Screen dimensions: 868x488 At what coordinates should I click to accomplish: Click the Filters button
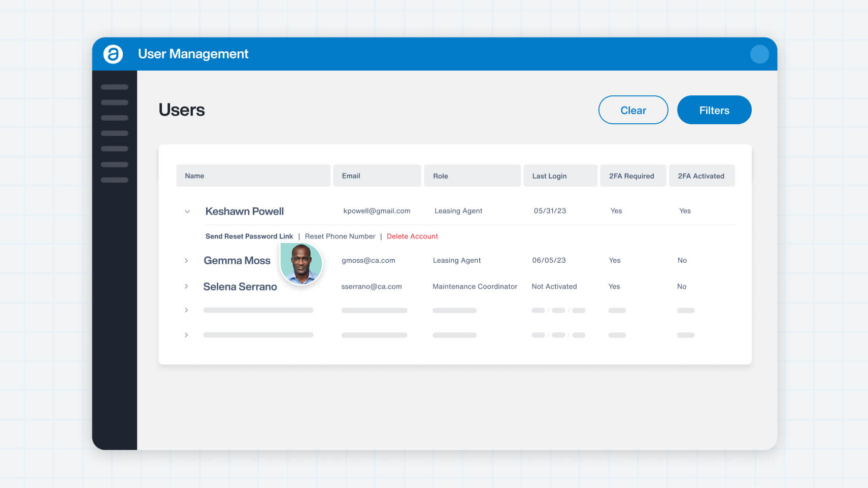714,110
